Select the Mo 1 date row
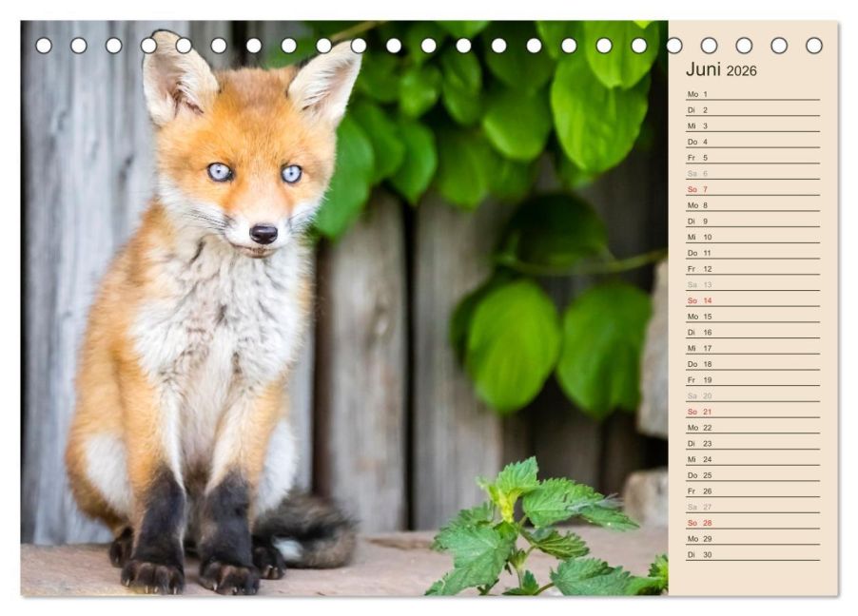The image size is (858, 616). click(752, 94)
